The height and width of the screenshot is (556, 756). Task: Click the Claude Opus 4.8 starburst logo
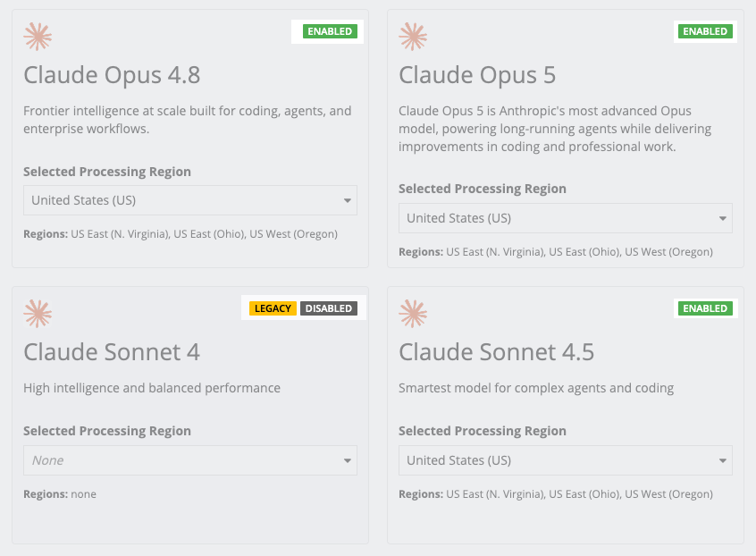(x=38, y=37)
